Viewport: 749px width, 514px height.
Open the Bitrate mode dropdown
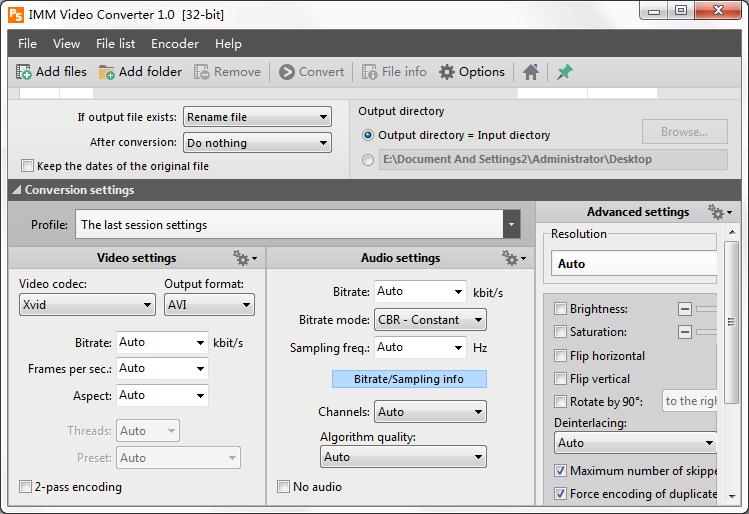point(430,320)
